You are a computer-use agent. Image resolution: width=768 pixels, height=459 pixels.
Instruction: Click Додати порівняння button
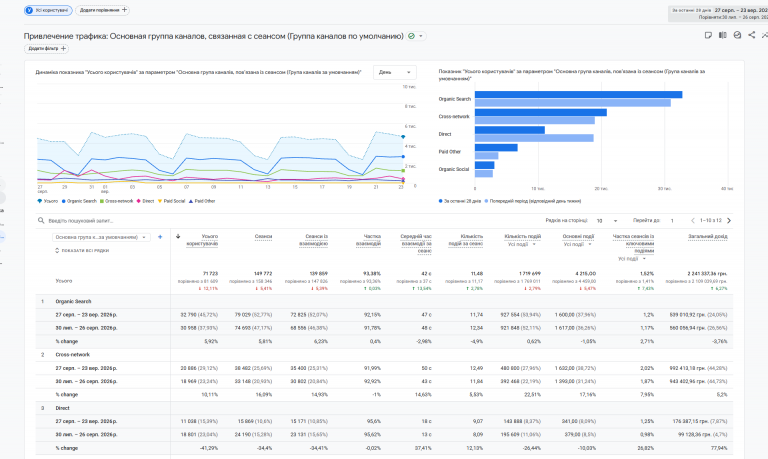point(102,10)
